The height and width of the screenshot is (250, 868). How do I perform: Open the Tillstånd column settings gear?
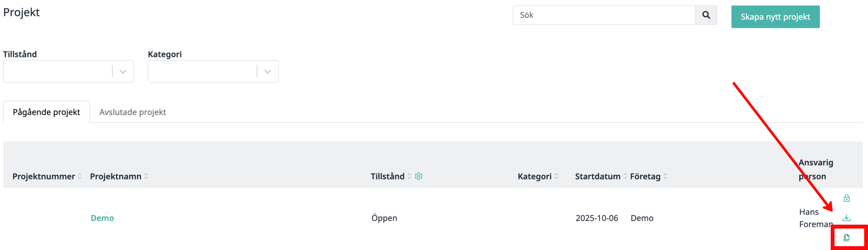pyautogui.click(x=419, y=176)
